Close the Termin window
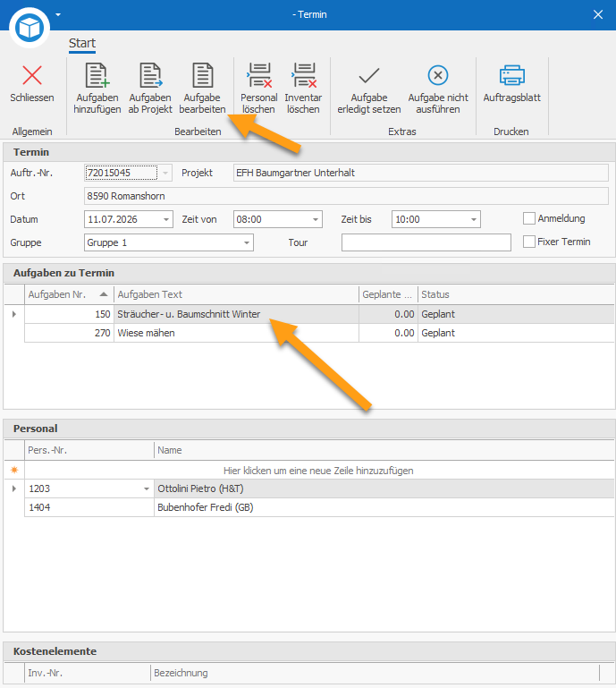 pos(597,14)
